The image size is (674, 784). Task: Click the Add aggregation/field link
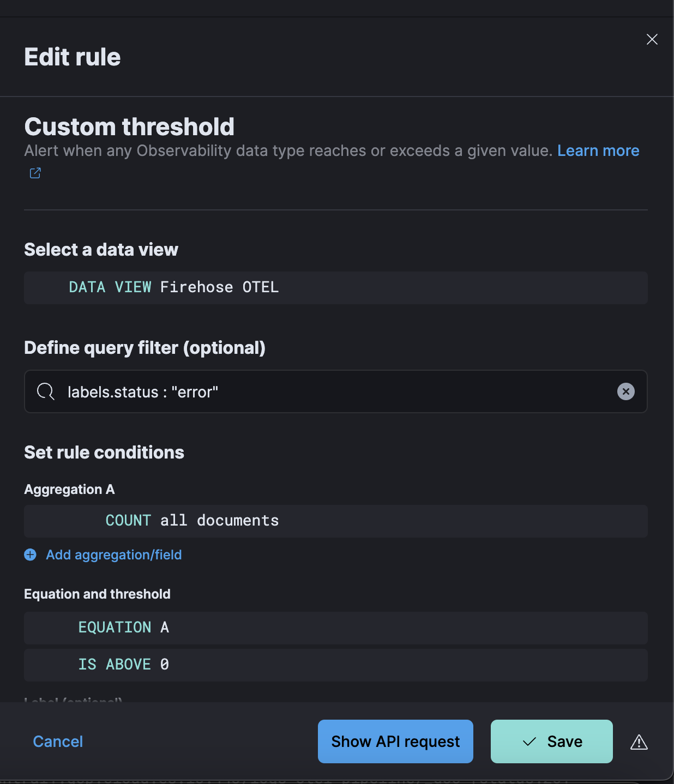(113, 555)
